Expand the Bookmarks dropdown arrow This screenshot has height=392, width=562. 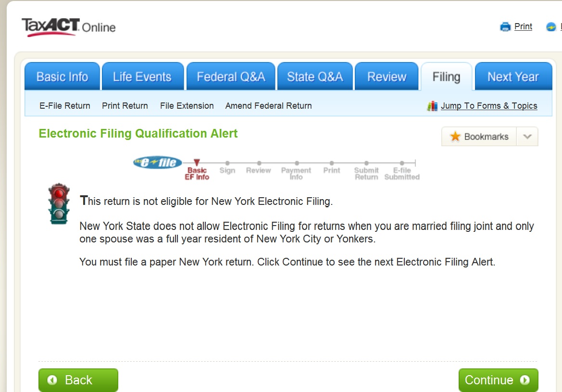coord(527,137)
